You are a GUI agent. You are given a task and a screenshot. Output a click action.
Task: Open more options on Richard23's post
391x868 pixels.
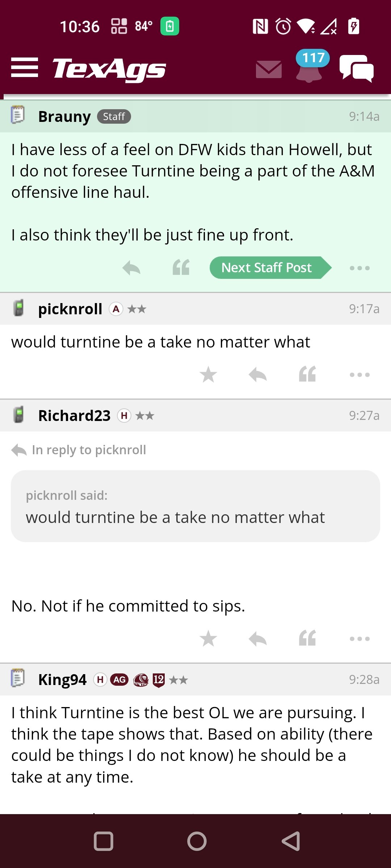(360, 639)
